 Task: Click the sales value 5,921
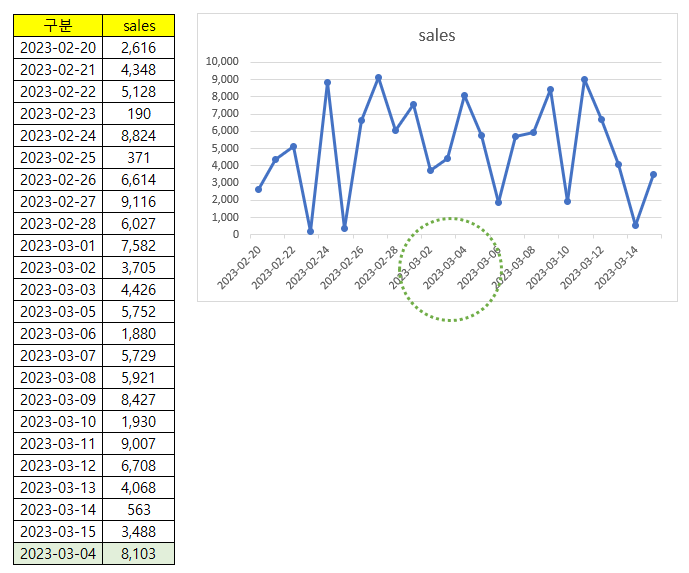click(138, 377)
